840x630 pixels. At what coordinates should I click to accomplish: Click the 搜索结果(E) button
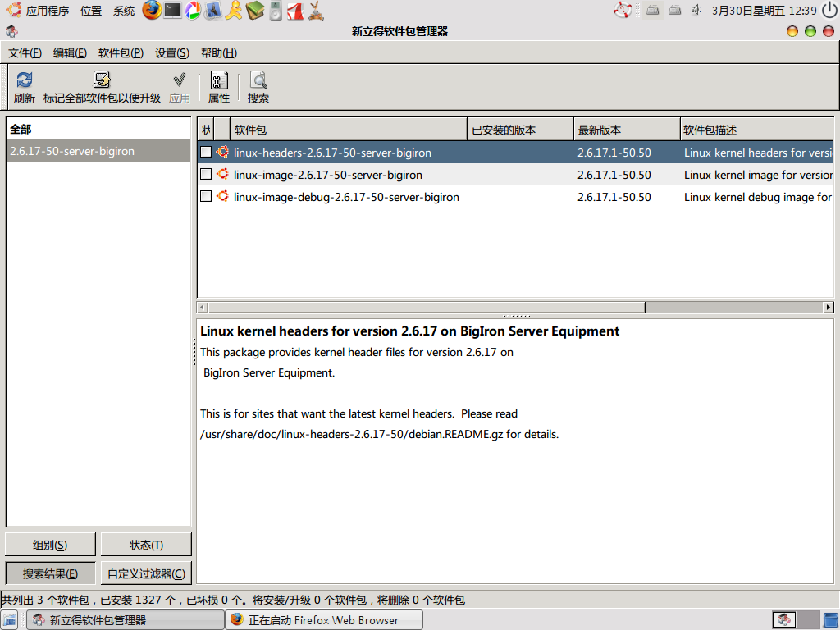(50, 573)
